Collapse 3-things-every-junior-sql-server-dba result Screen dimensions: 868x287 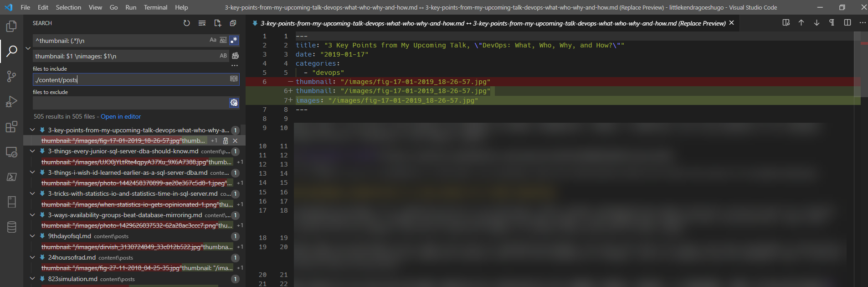click(x=32, y=151)
